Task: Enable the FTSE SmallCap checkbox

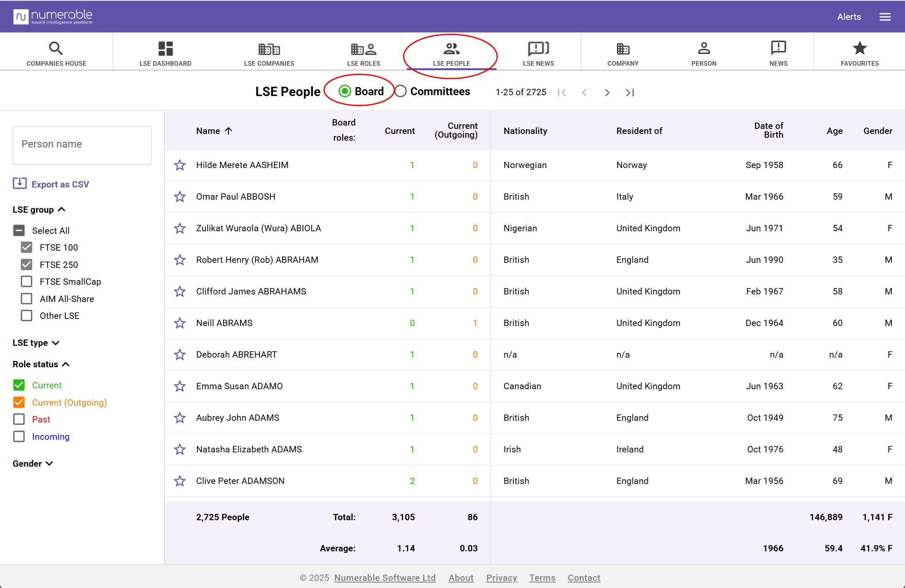Action: (x=27, y=281)
